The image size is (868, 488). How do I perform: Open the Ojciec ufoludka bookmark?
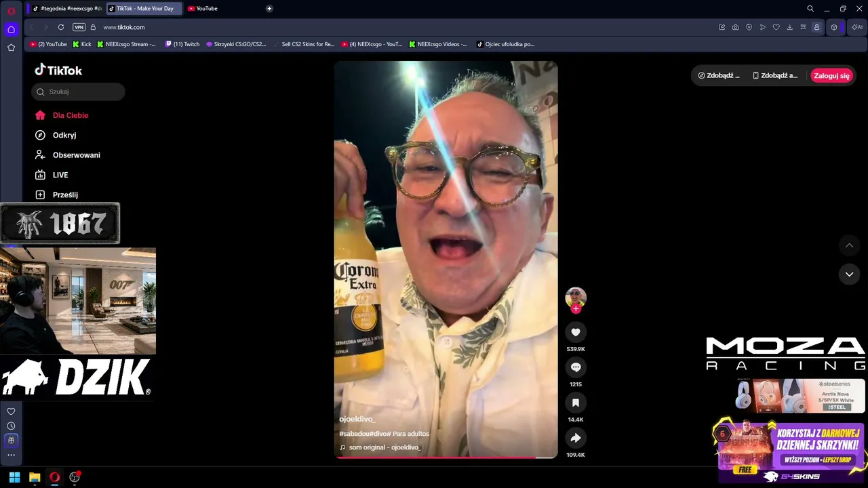tap(505, 44)
